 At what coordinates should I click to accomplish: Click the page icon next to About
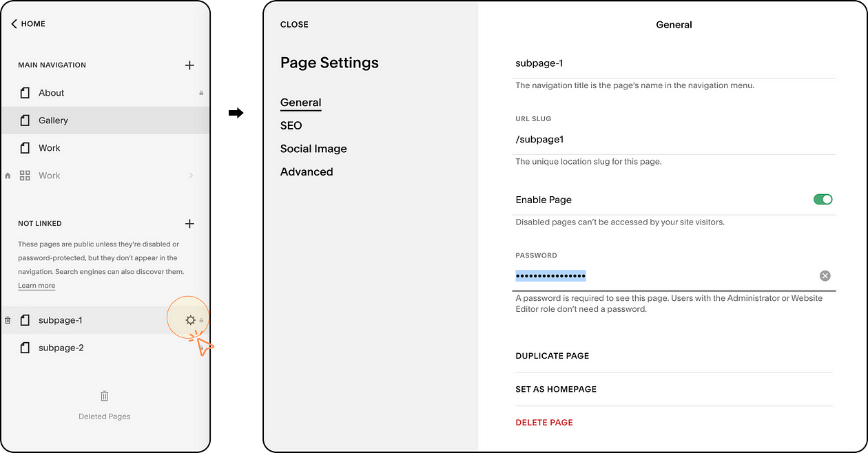[25, 93]
